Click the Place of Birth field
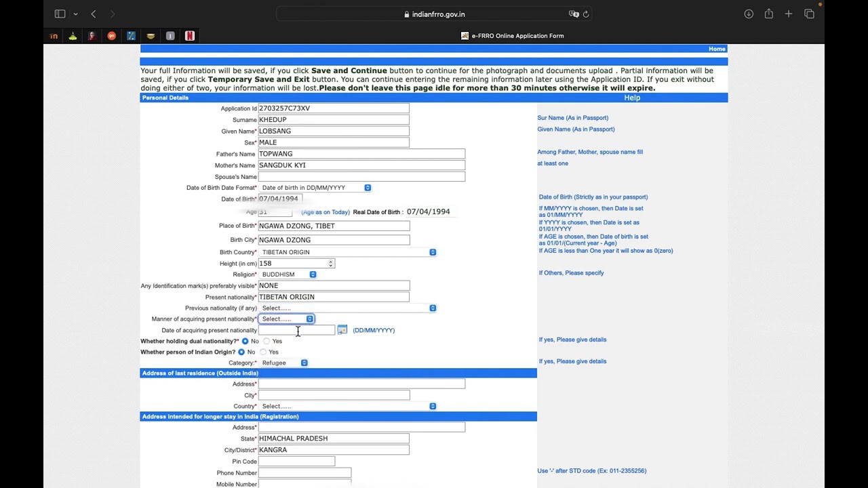This screenshot has width=868, height=488. [334, 226]
